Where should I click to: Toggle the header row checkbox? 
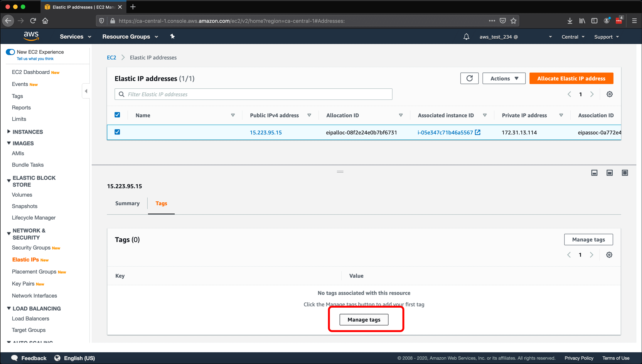pyautogui.click(x=117, y=115)
